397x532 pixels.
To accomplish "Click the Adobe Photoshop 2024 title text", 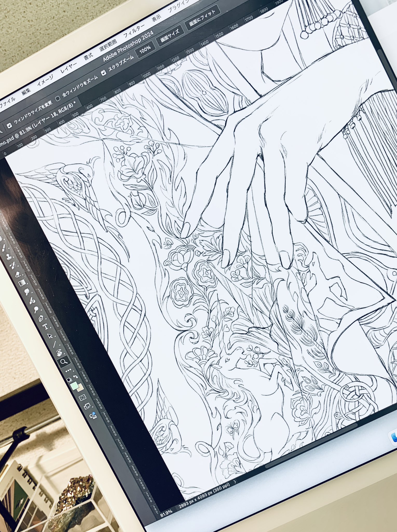I will tap(128, 47).
